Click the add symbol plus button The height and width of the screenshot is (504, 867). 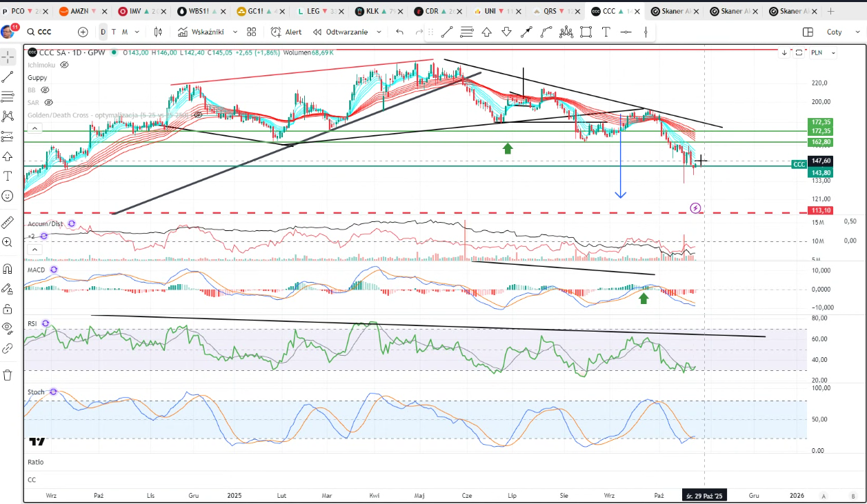83,32
